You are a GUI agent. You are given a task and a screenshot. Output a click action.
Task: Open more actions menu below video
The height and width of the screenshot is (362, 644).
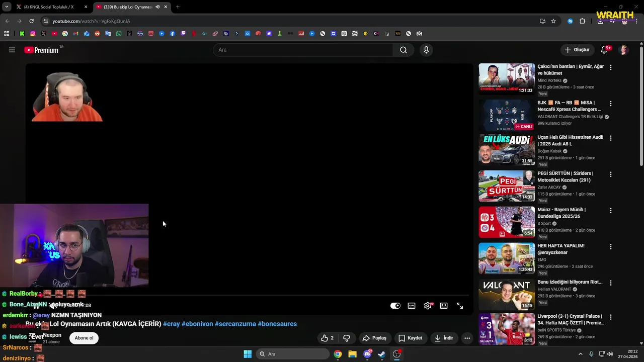pos(467,338)
